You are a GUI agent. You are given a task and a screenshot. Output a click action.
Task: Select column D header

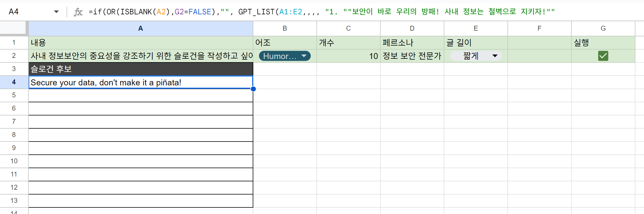tap(412, 28)
